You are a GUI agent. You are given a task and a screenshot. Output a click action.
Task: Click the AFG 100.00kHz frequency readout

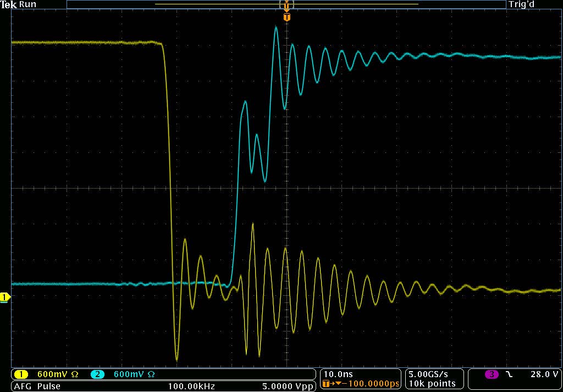[x=191, y=386]
